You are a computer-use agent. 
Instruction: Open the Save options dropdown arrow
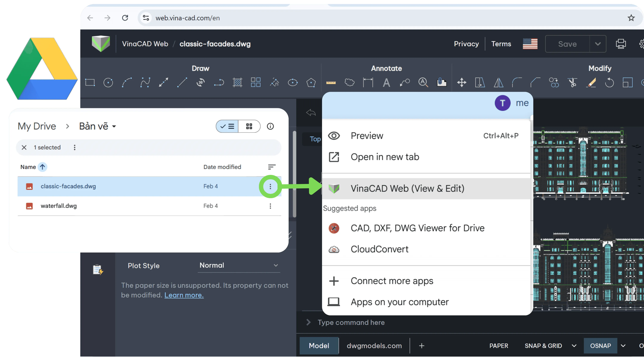click(x=598, y=44)
